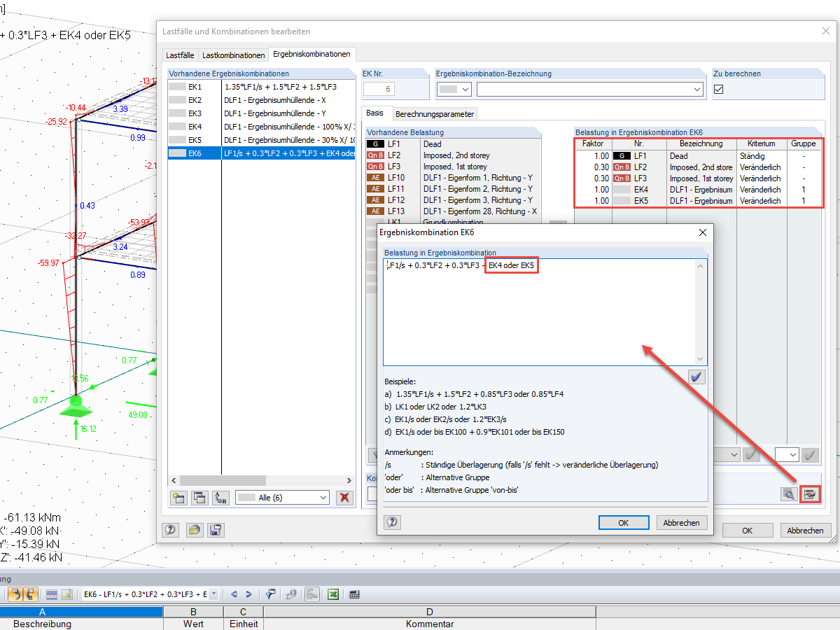Select LF11 Eigenform 2 in available loads
840x630 pixels.
[454, 189]
